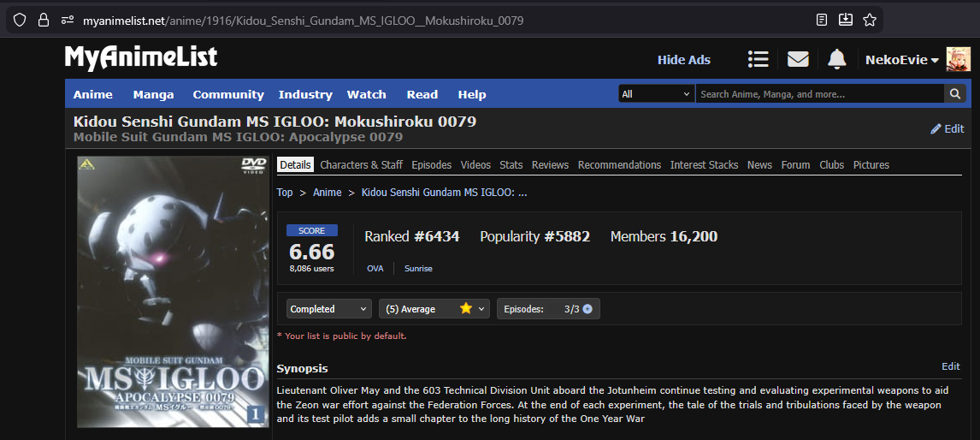Click the blue SCORE label badge
980x440 pixels.
(312, 230)
